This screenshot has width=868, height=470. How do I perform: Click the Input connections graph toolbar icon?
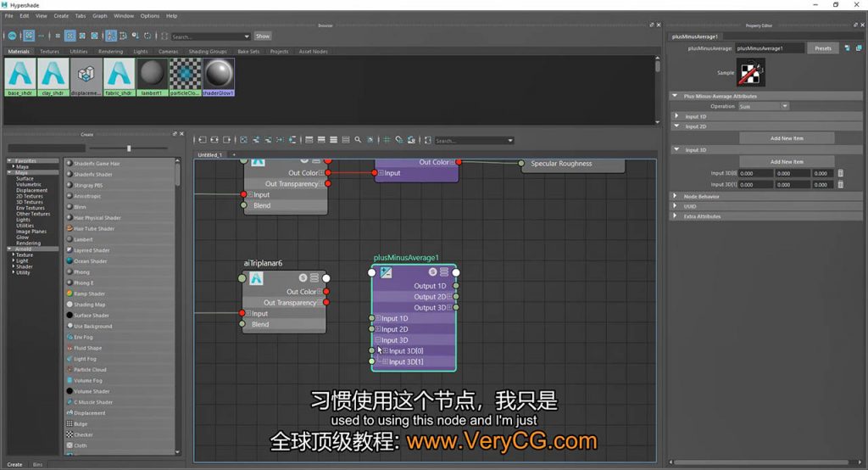(203, 140)
